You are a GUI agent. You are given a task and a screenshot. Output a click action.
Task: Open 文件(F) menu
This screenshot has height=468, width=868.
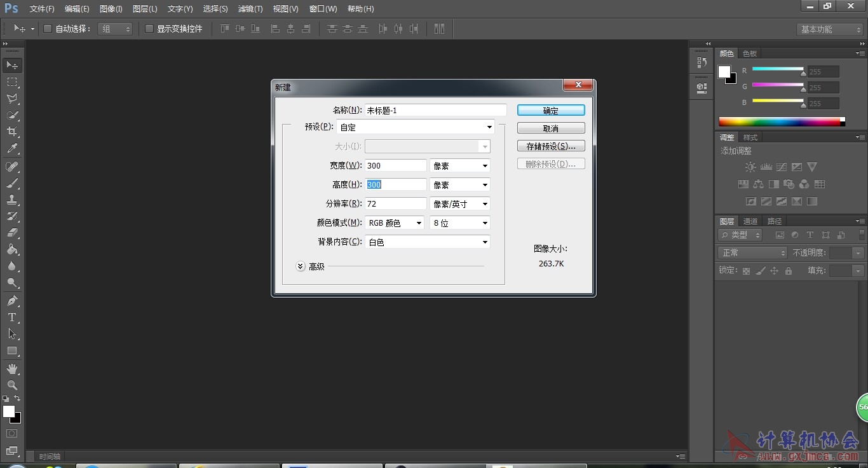[42, 9]
